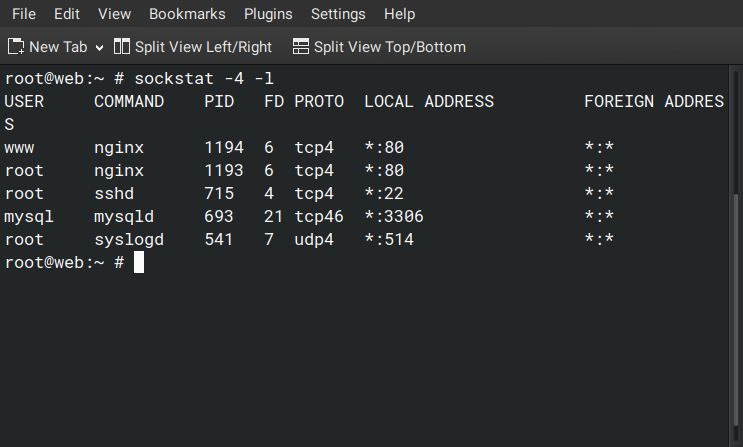
Task: Click the syslogd entry in the output
Action: point(129,239)
